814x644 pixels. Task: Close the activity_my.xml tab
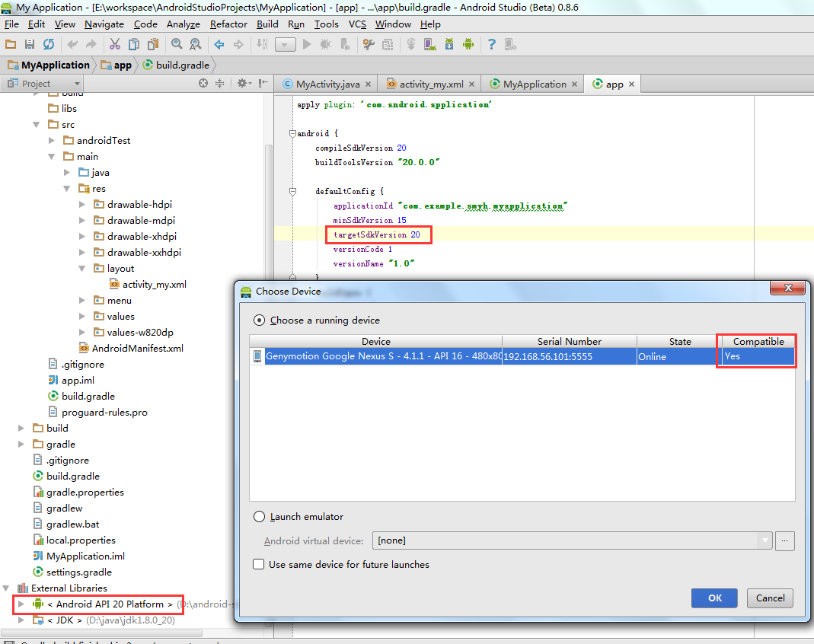(471, 84)
